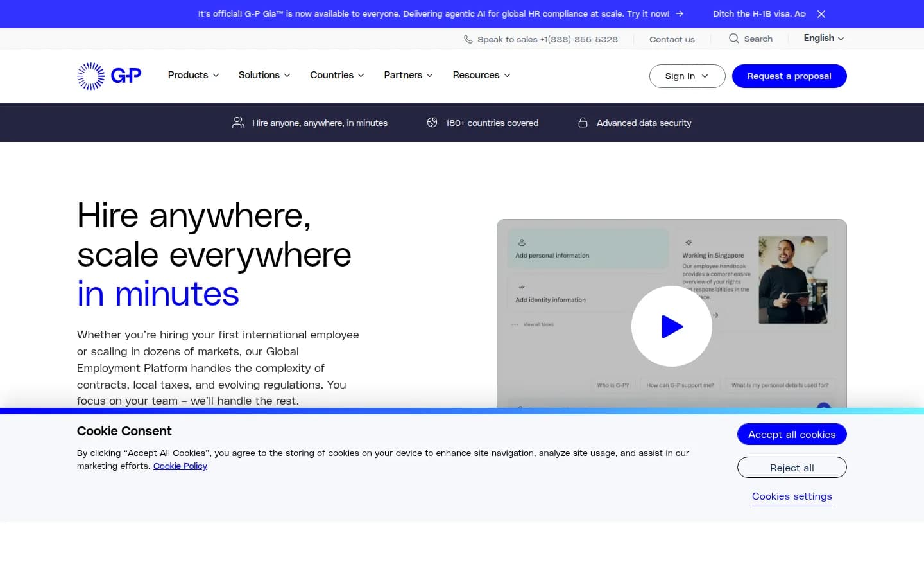
Task: Click 'Add personal information' card in video
Action: tap(588, 249)
